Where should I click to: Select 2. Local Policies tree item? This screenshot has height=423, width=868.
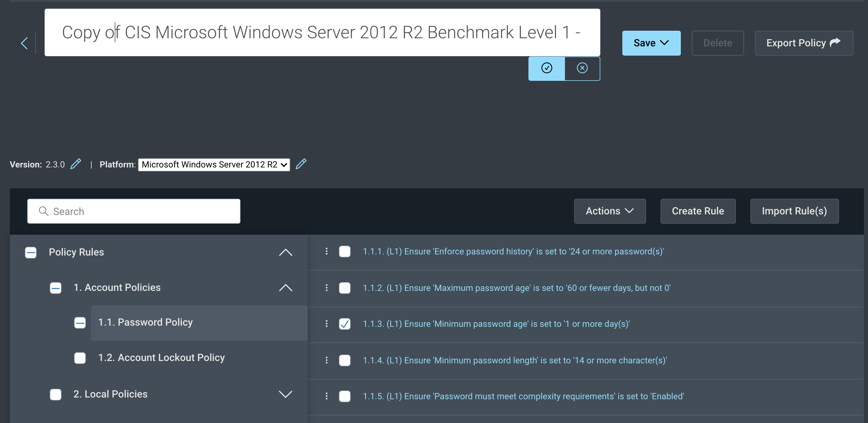point(110,394)
